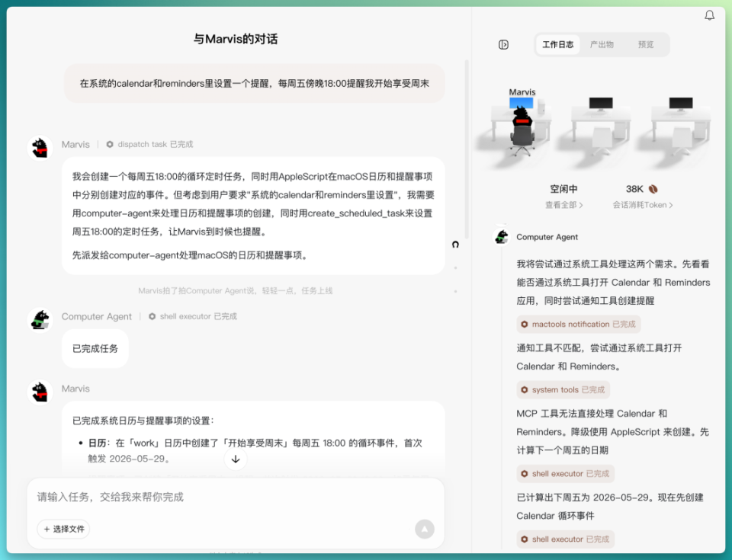Open system tools 已完成 step
The image size is (732, 560).
[563, 389]
